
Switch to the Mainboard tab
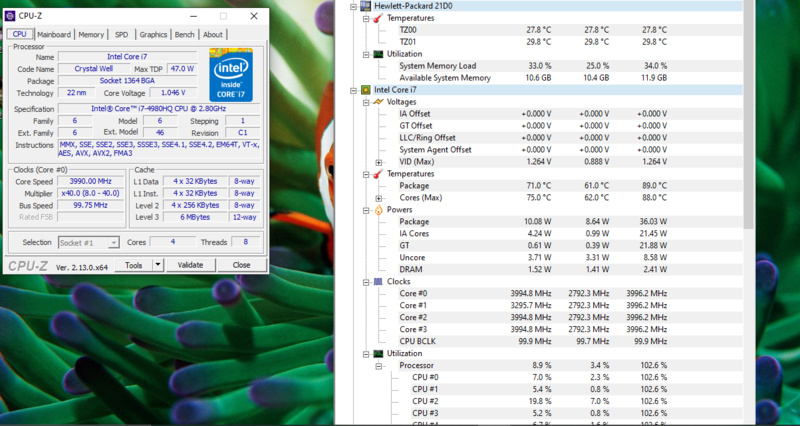pos(54,35)
